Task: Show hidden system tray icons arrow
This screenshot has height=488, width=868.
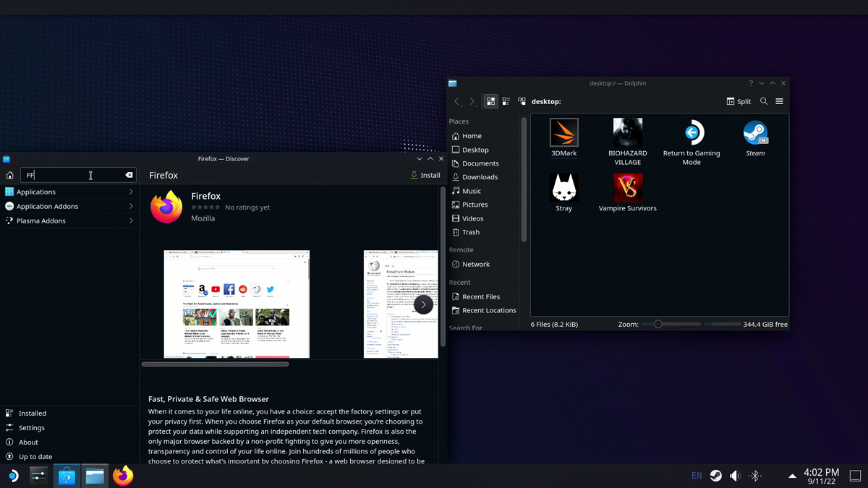Action: click(792, 476)
